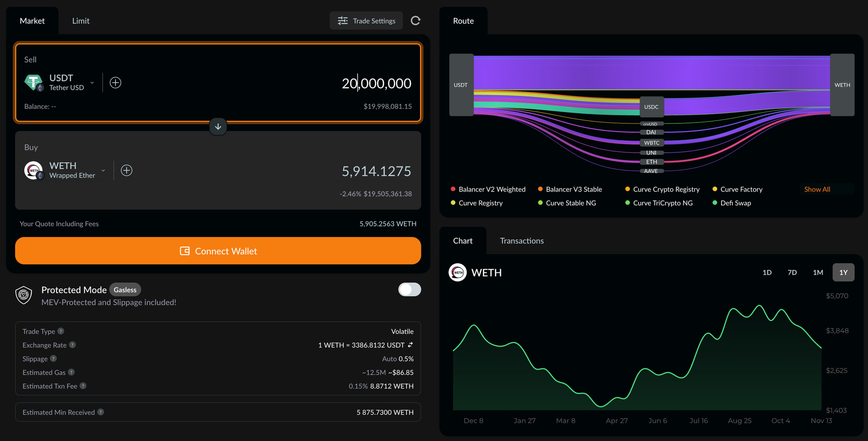Click the Curve Stable NG legend entry
The image size is (868, 441).
567,203
